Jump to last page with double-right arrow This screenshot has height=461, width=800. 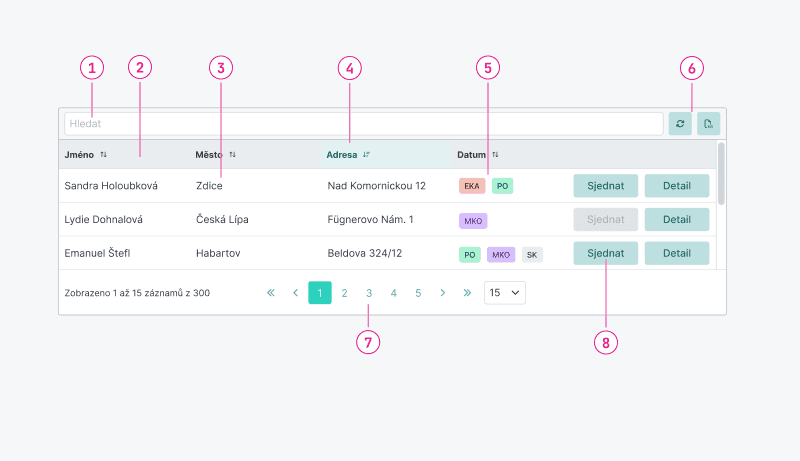pyautogui.click(x=467, y=293)
